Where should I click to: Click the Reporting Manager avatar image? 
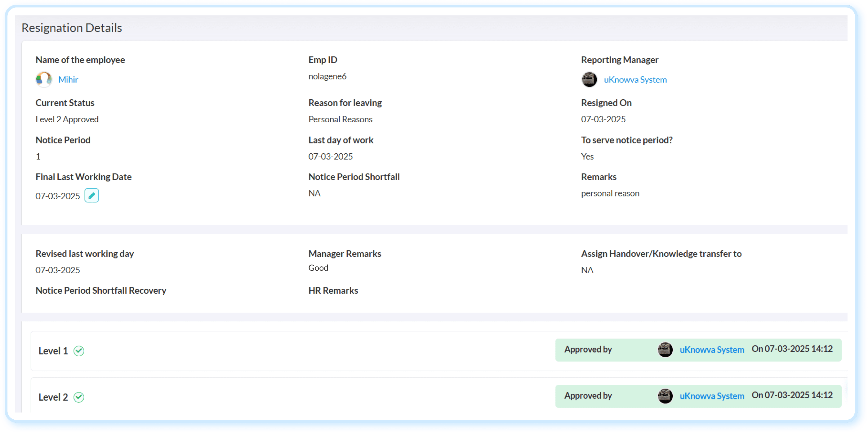[x=589, y=79]
